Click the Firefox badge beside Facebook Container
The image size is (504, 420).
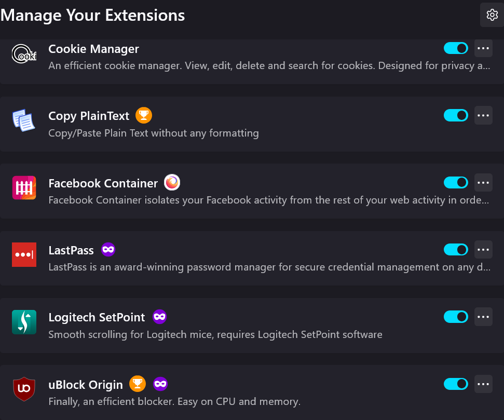tap(172, 183)
